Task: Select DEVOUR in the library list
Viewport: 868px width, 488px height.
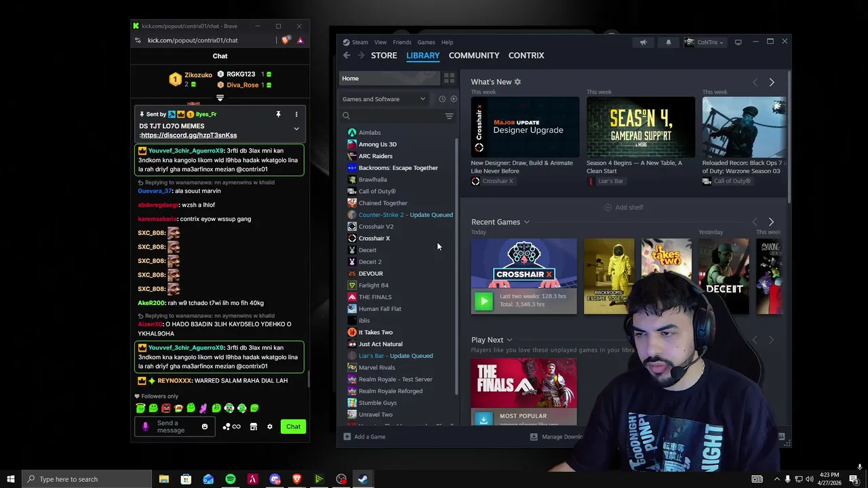Action: click(x=399, y=274)
